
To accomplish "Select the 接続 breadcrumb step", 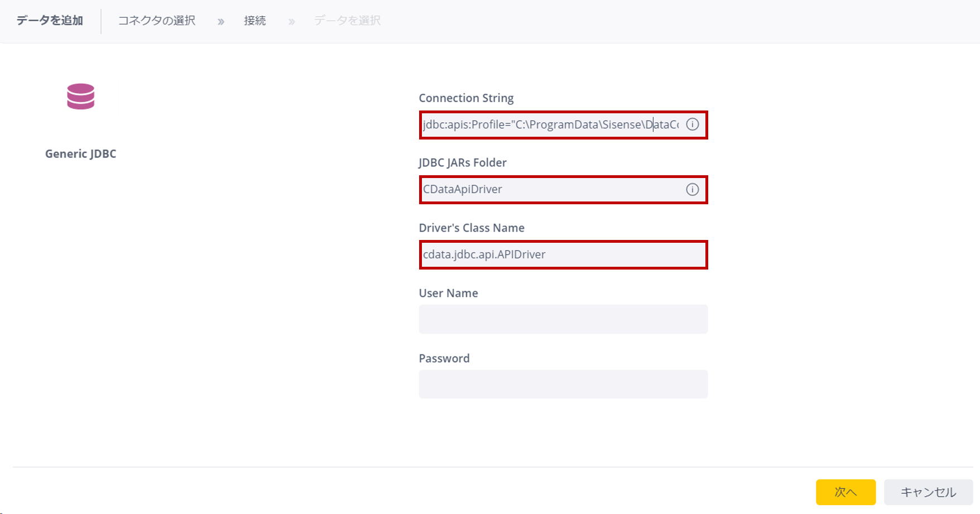I will [x=255, y=21].
